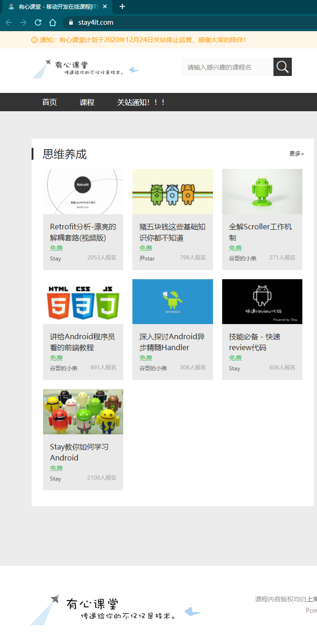
Task: Click 606人报名 enrollment count
Action: click(x=282, y=368)
